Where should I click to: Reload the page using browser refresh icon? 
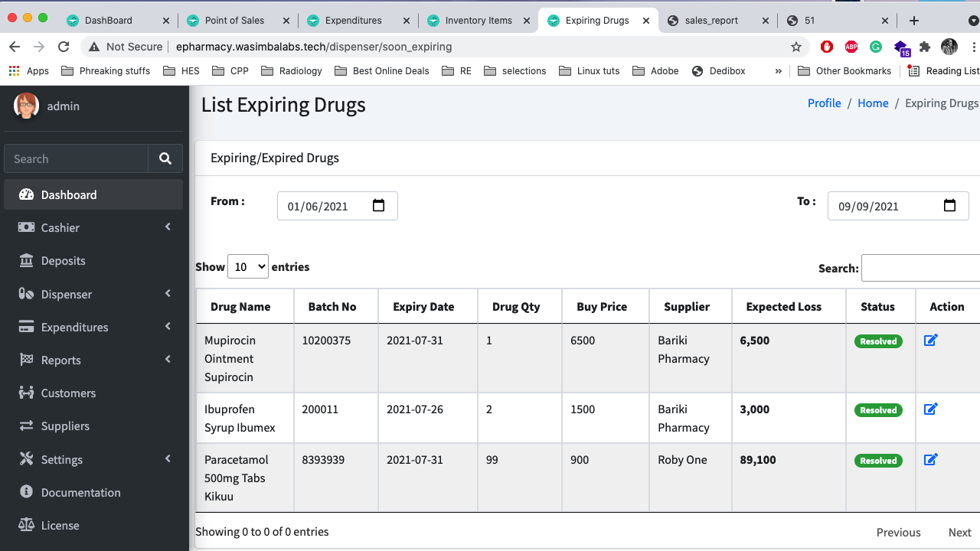click(64, 47)
